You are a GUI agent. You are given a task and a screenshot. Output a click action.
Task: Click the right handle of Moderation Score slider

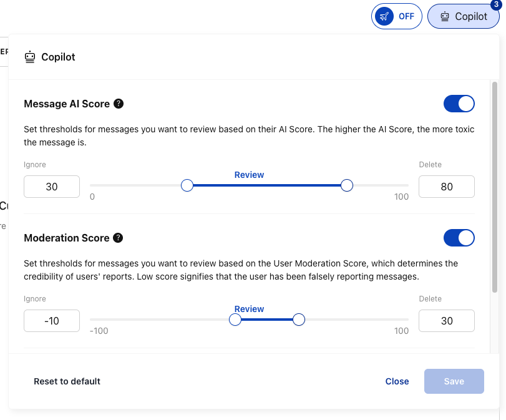[x=299, y=320]
